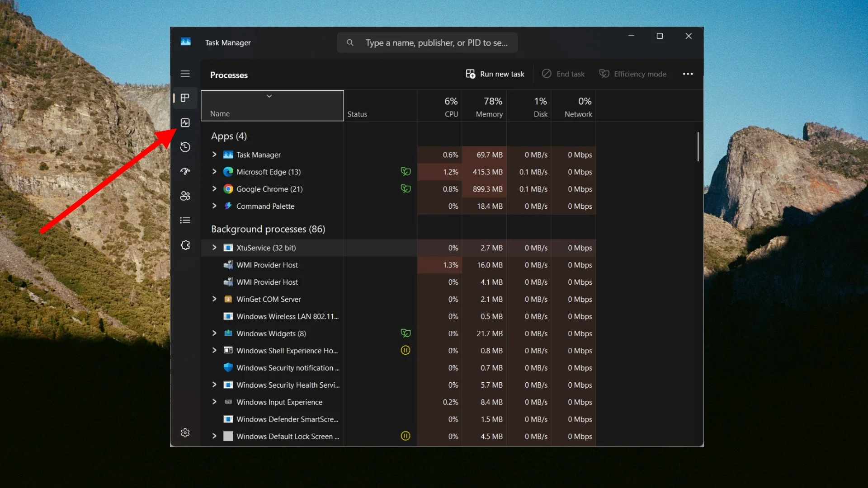The width and height of the screenshot is (868, 488).
Task: Expand the Microsoft Edge process group
Action: 214,172
